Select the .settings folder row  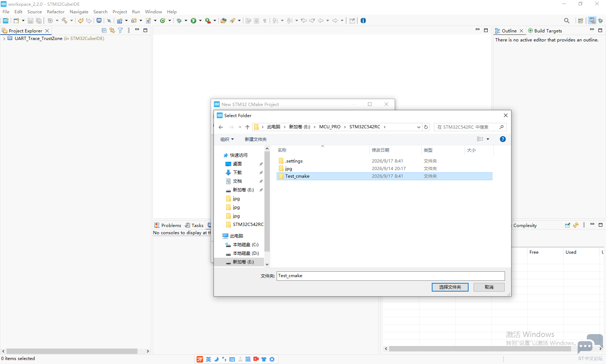click(384, 161)
